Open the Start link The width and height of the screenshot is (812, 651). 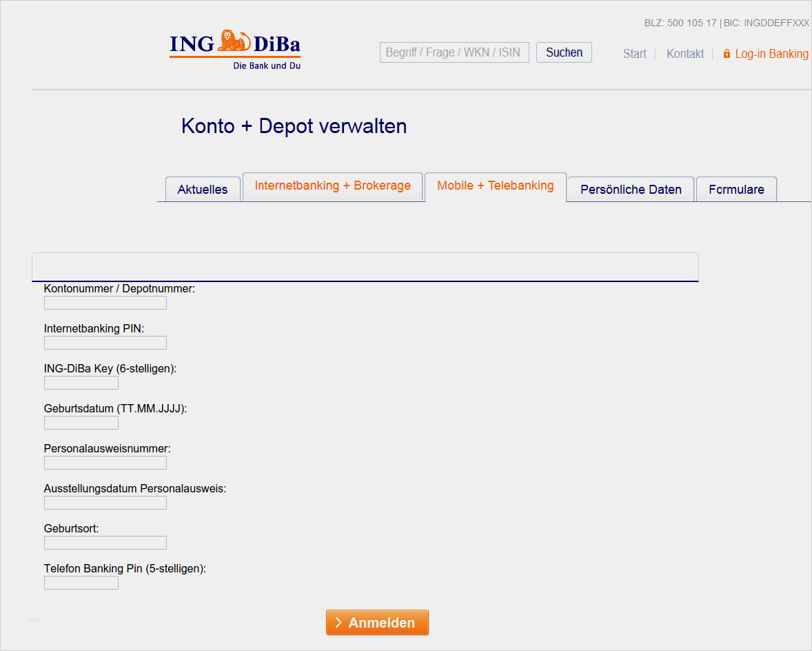click(634, 54)
